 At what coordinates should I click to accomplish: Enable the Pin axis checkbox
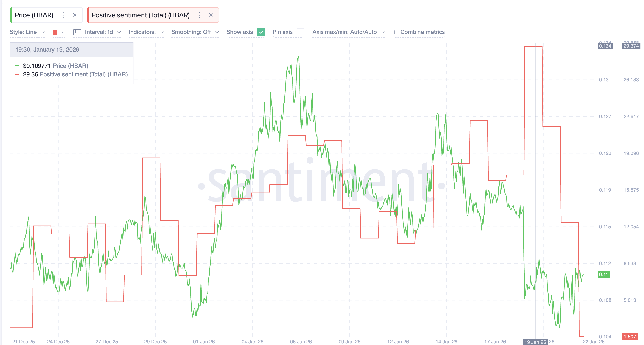pos(301,32)
